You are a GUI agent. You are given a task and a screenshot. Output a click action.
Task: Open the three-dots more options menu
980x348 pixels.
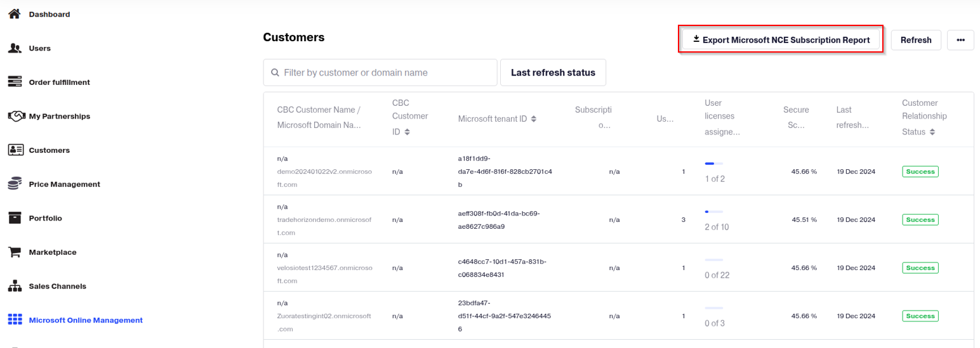[x=960, y=40]
